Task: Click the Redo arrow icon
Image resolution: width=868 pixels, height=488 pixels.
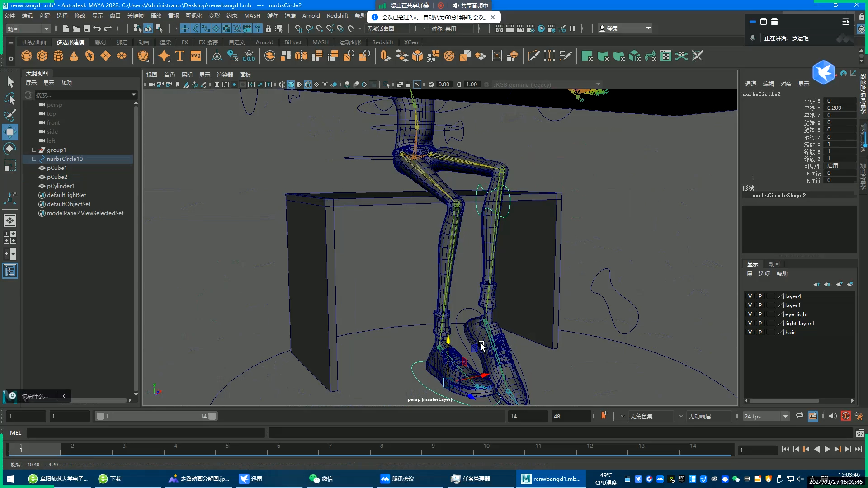Action: coord(108,28)
